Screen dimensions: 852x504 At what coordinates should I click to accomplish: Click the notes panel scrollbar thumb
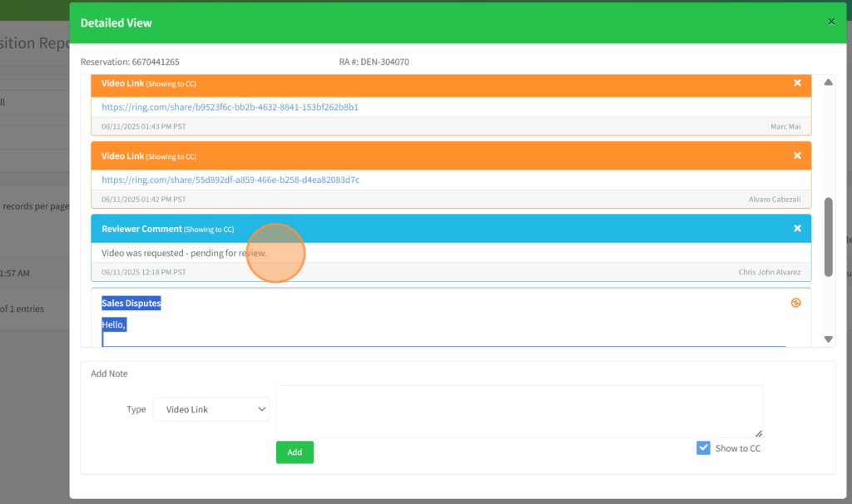click(828, 237)
